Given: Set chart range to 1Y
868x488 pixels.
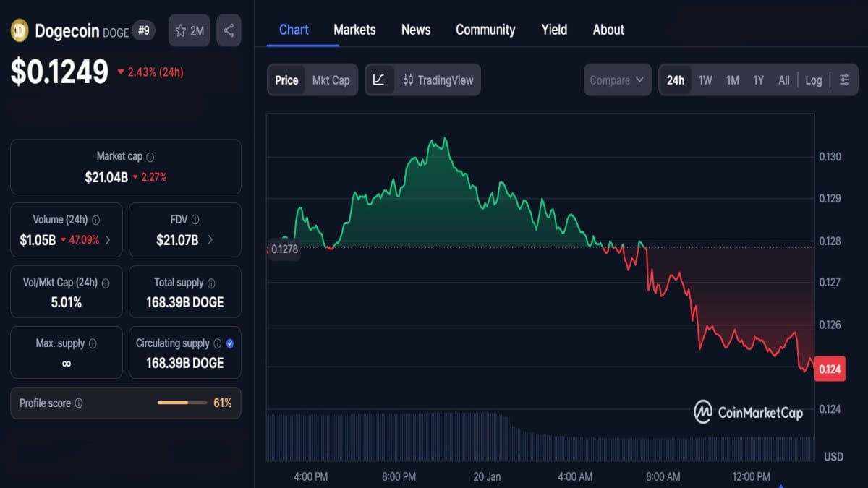Looking at the screenshot, I should [758, 80].
